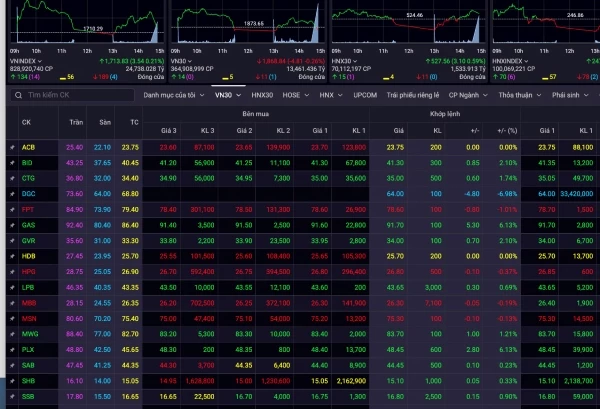Screen dimensions: 600x409
Task: Switch to the HNX30 tab
Action: tap(262, 94)
